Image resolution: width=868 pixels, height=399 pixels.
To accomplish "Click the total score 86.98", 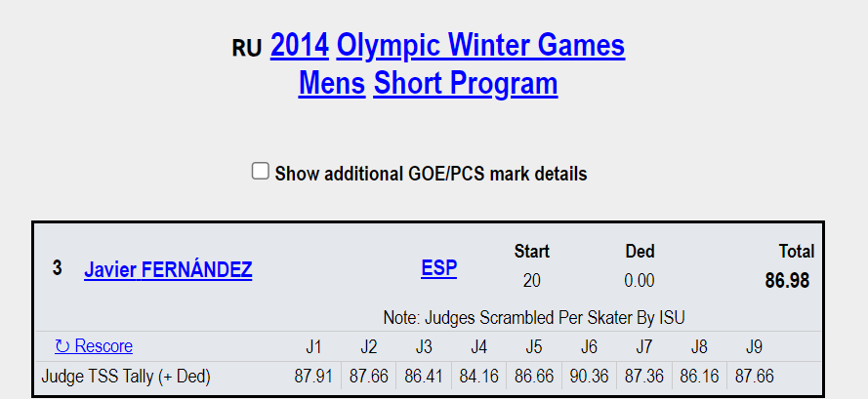I will pyautogui.click(x=787, y=282).
